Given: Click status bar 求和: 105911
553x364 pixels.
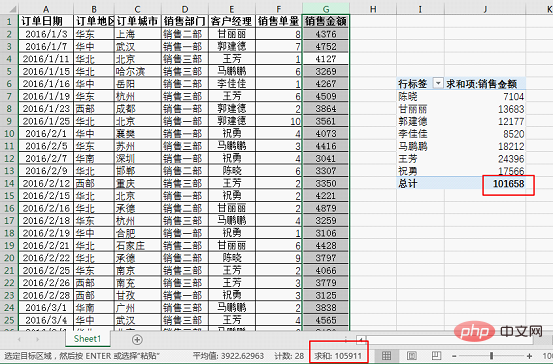Looking at the screenshot, I should [338, 356].
